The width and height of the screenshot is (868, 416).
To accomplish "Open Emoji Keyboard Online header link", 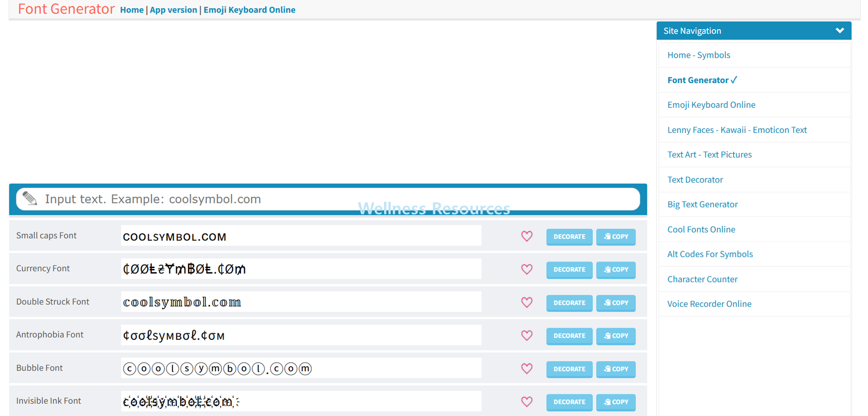I will (x=250, y=10).
